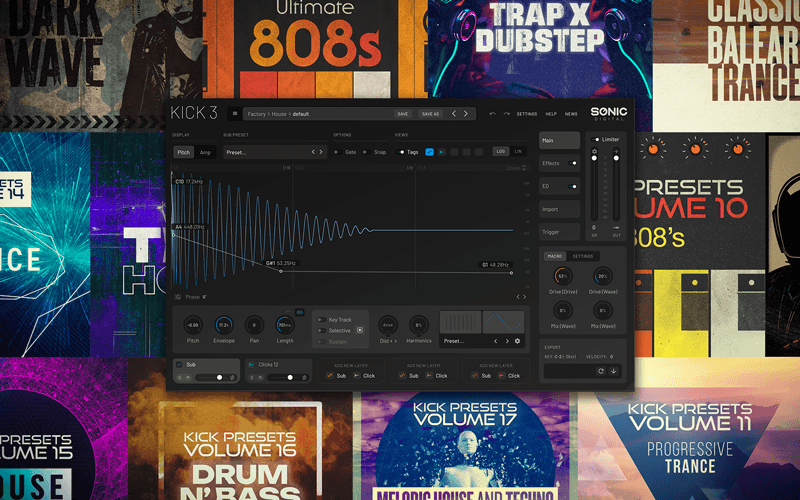
Task: Open the HELP link
Action: (x=551, y=114)
